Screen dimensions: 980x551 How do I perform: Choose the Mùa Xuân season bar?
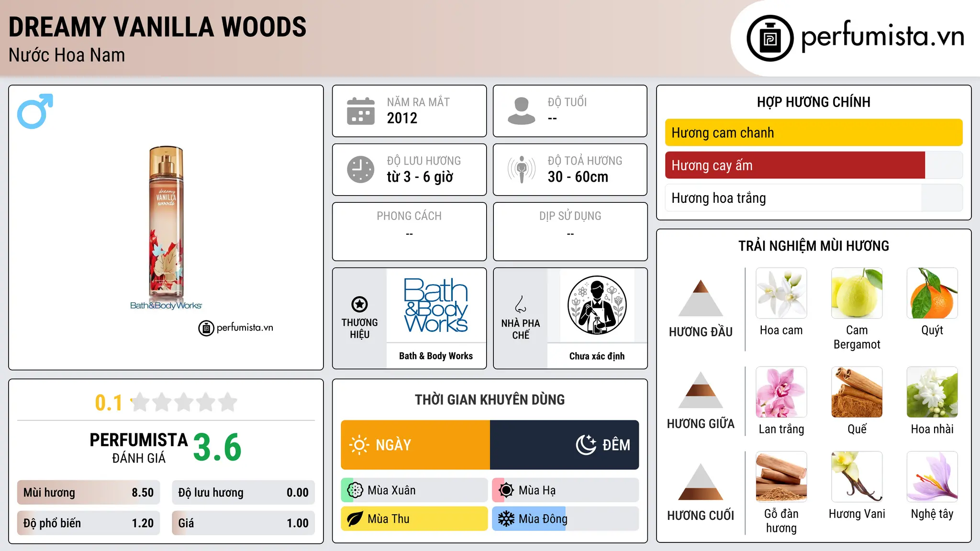(414, 490)
